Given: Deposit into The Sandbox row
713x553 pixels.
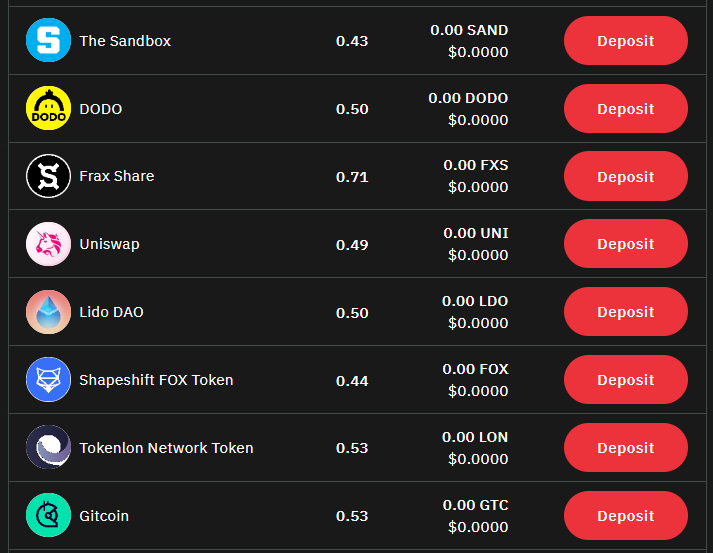Looking at the screenshot, I should coord(626,40).
